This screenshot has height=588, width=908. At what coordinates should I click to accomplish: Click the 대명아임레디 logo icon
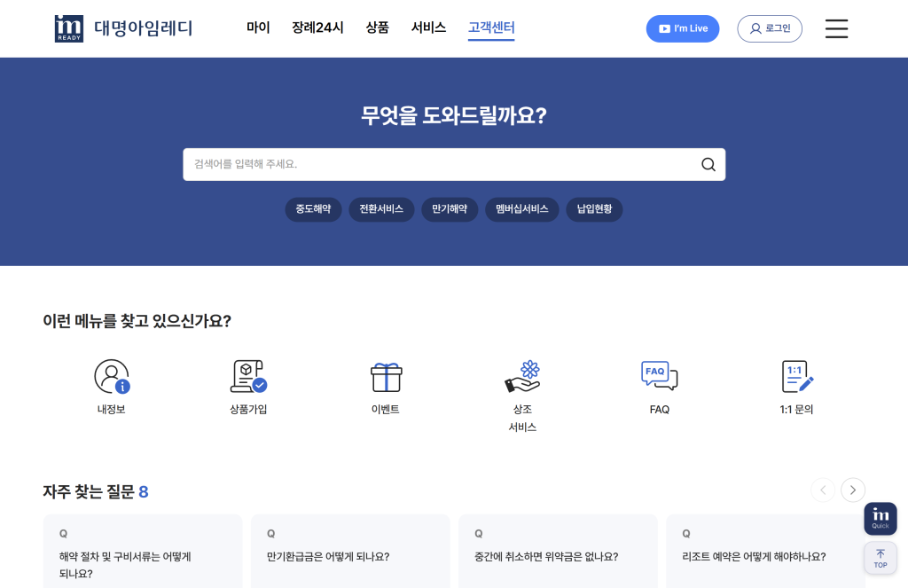tap(68, 28)
